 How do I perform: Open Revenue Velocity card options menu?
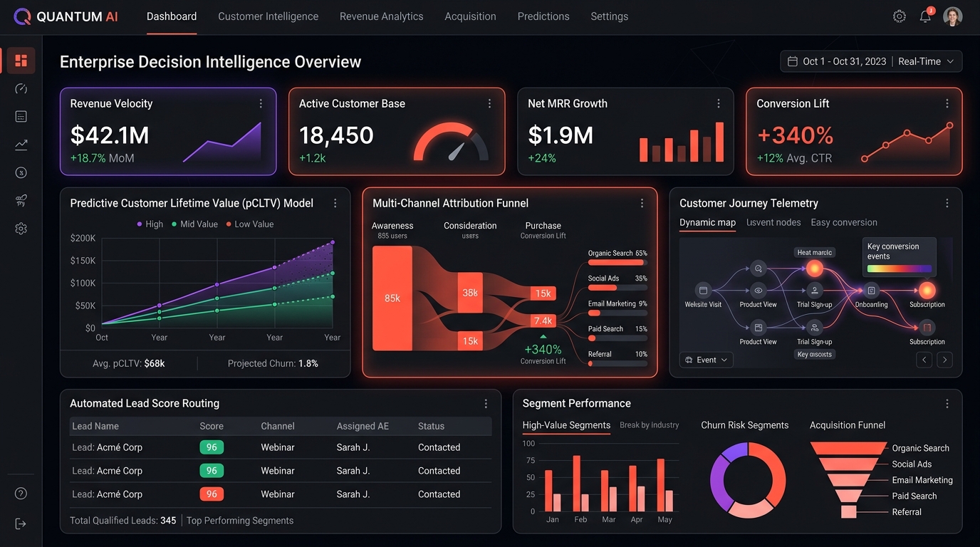(x=261, y=103)
